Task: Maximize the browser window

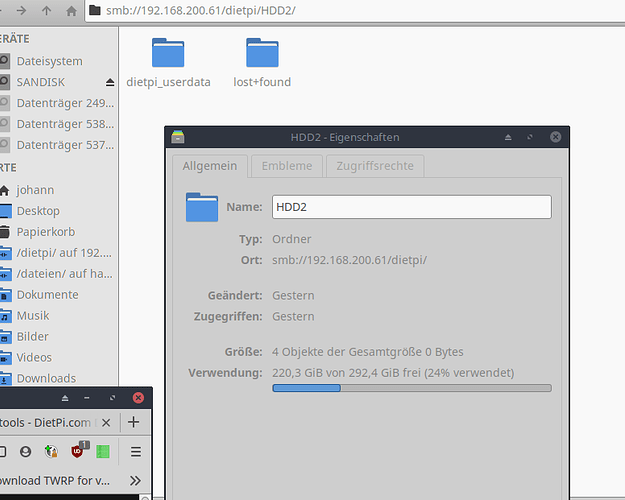Action: point(112,398)
